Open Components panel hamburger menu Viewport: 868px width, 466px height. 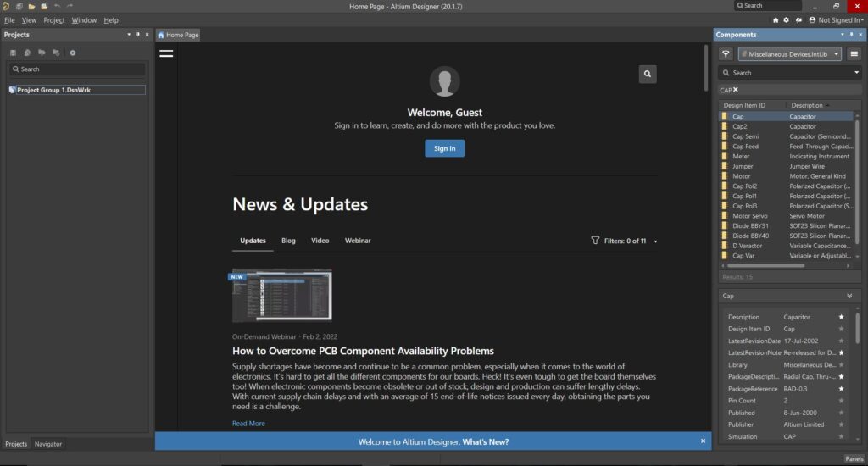pyautogui.click(x=854, y=53)
